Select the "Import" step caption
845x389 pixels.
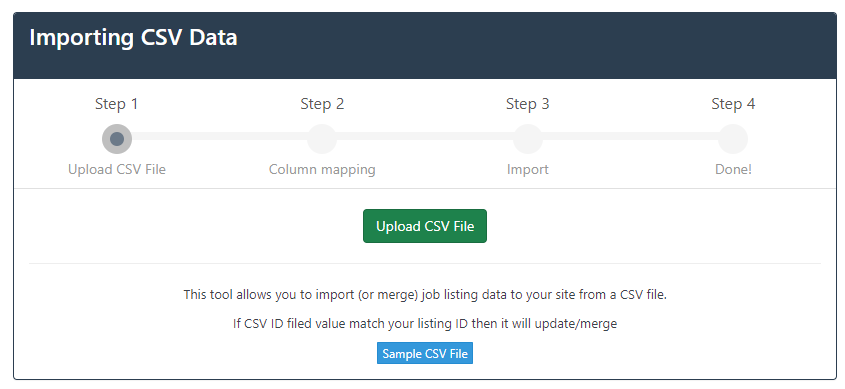coord(528,169)
